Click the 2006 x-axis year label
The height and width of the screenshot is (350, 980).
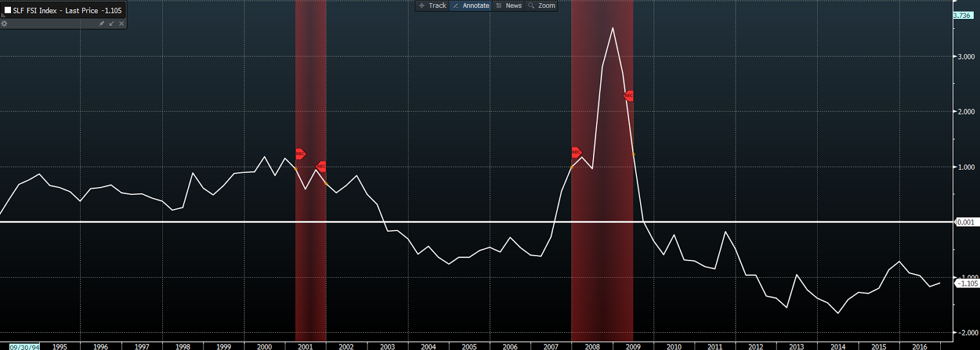click(x=510, y=346)
